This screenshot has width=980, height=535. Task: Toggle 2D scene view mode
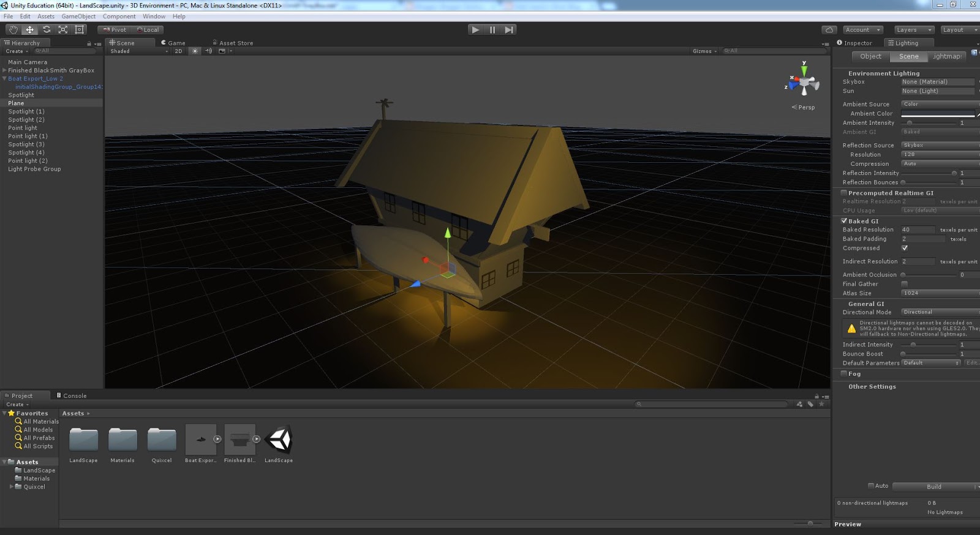(178, 51)
